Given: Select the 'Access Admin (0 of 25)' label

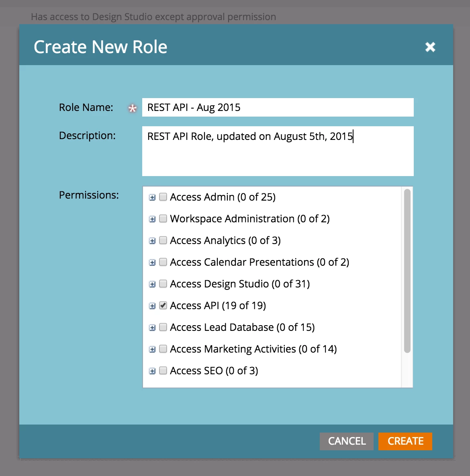Looking at the screenshot, I should (x=223, y=197).
